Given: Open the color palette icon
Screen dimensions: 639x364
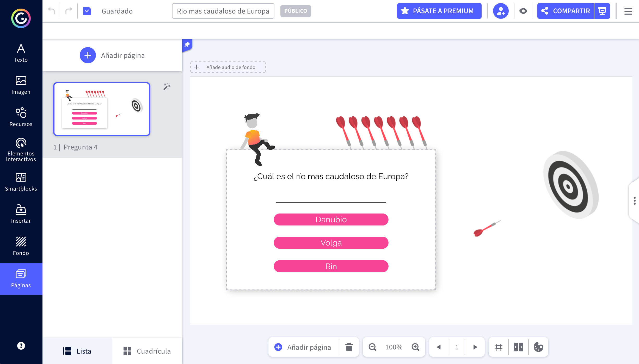Looking at the screenshot, I should click(538, 347).
